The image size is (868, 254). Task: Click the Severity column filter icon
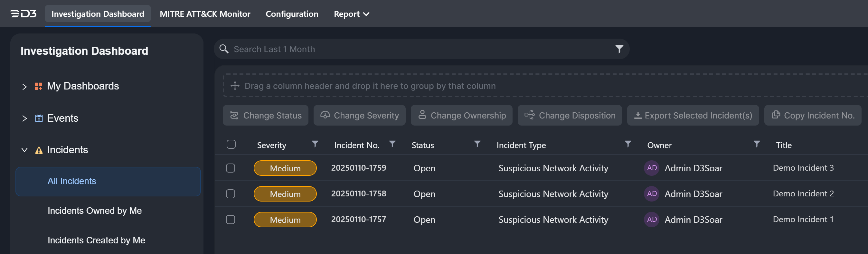pyautogui.click(x=315, y=144)
